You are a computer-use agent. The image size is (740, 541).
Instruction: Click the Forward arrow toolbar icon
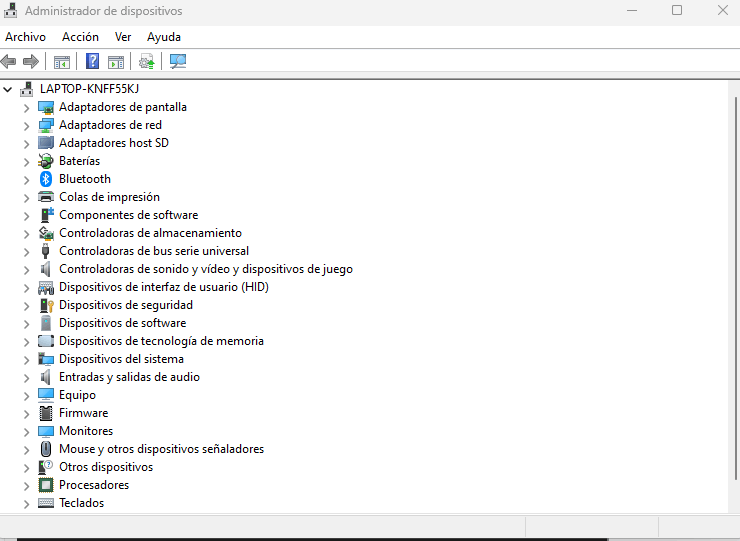[x=31, y=61]
